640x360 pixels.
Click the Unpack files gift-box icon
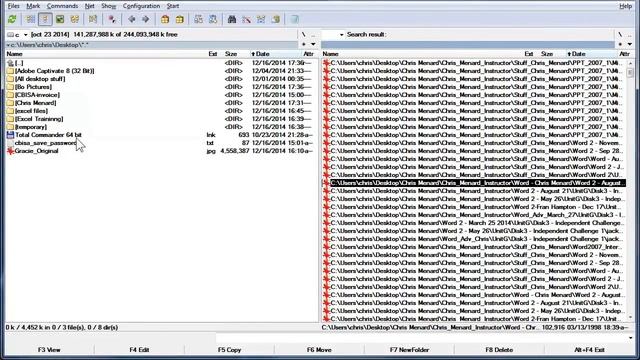pos(180,19)
